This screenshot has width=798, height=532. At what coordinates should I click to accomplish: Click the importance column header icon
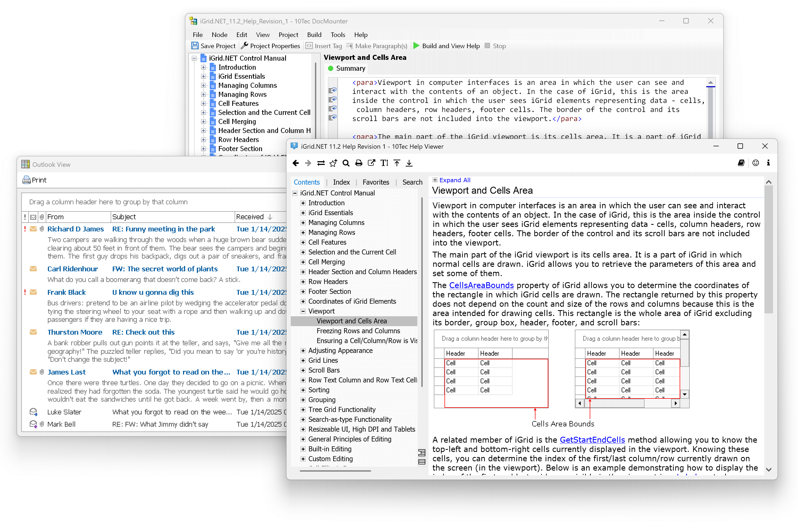point(25,217)
